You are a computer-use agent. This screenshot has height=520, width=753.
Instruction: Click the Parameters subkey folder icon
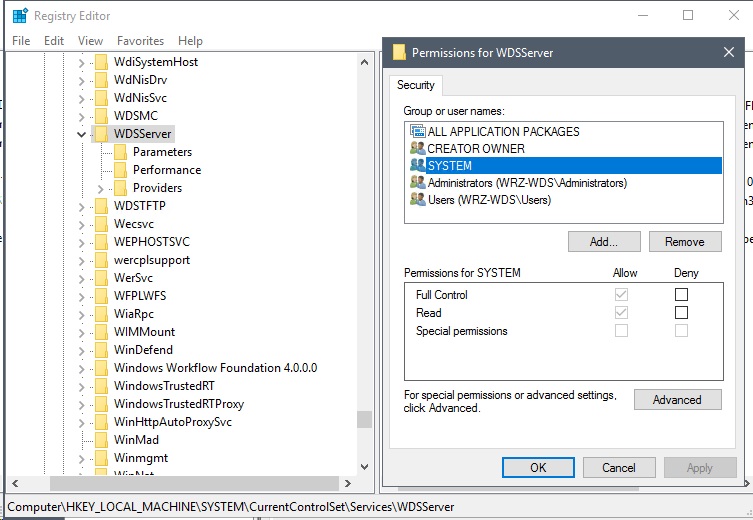(121, 152)
